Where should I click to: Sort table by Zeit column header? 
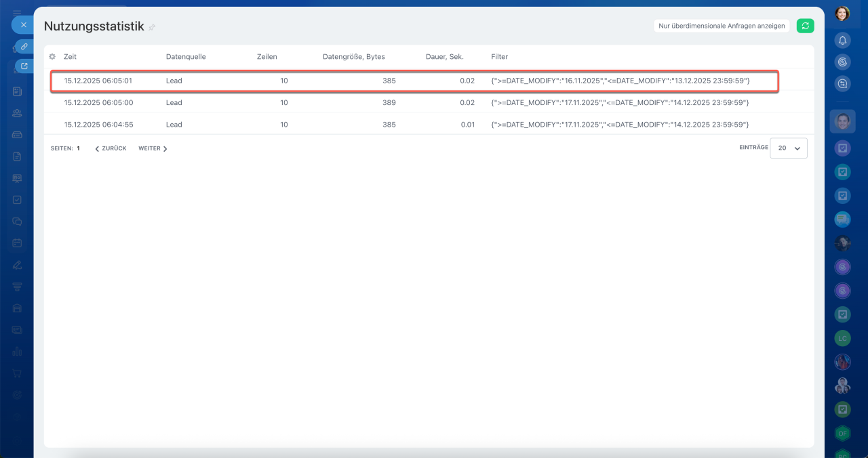point(71,57)
